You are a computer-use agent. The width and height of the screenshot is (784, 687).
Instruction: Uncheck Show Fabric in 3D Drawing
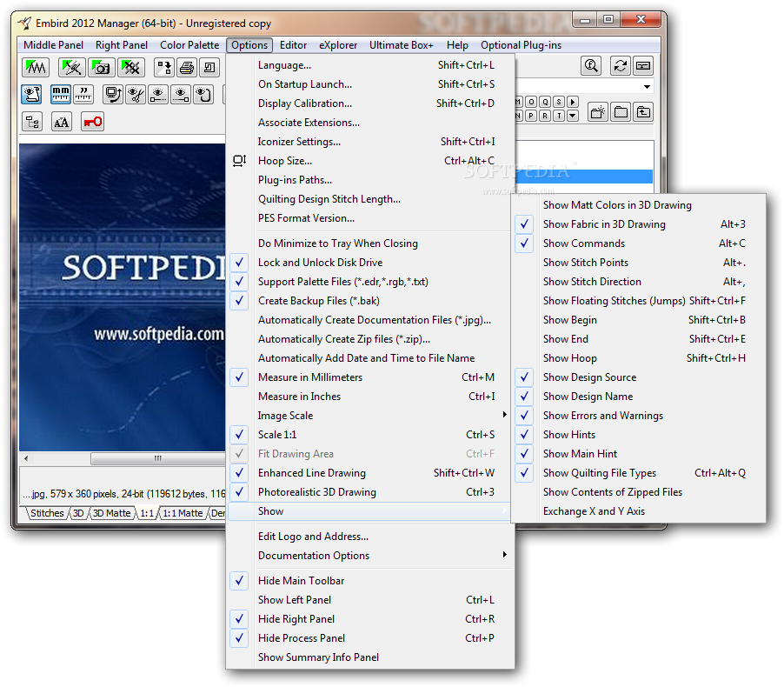(x=639, y=224)
